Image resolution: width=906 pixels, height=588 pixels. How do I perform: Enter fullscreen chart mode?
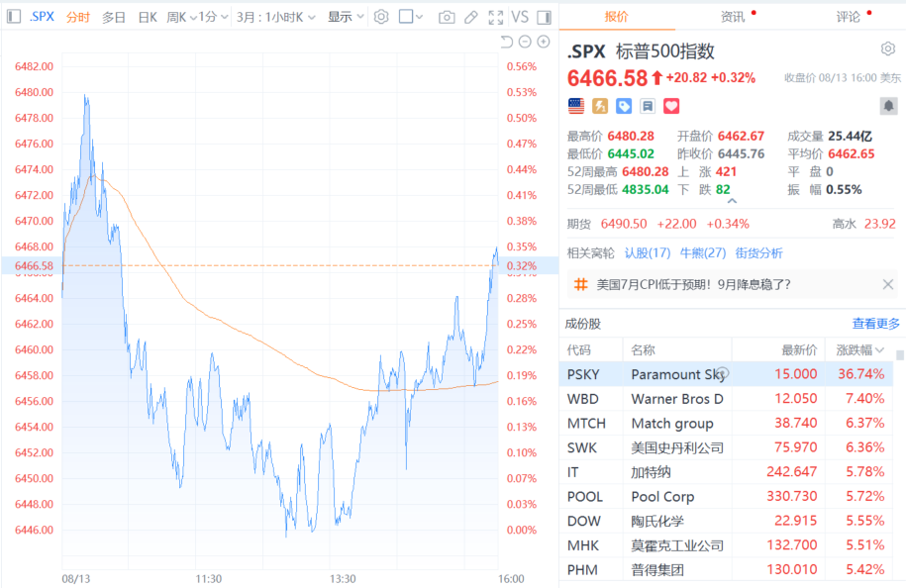point(495,18)
